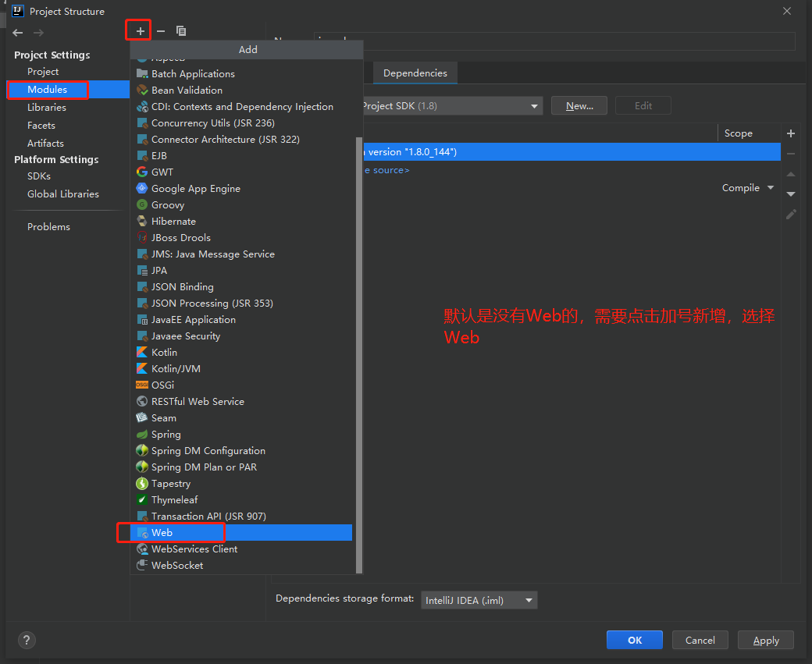Screen dimensions: 812x664
Task: Go forward with the right arrow
Action: [38, 33]
